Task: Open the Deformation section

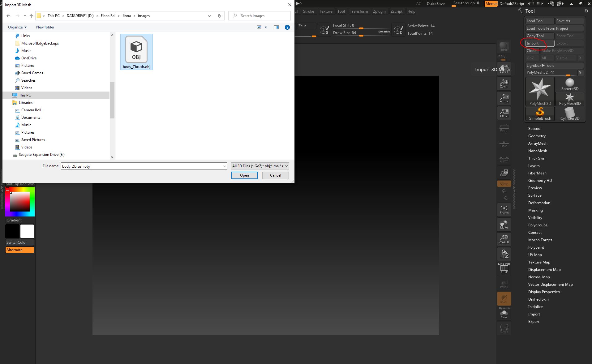Action: pyautogui.click(x=539, y=203)
